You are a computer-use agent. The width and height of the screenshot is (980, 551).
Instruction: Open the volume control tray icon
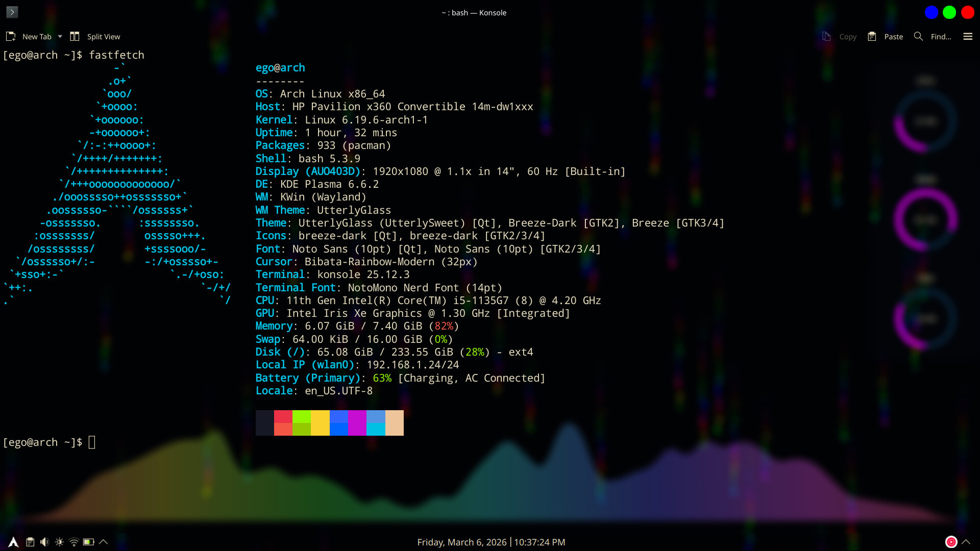click(x=45, y=542)
